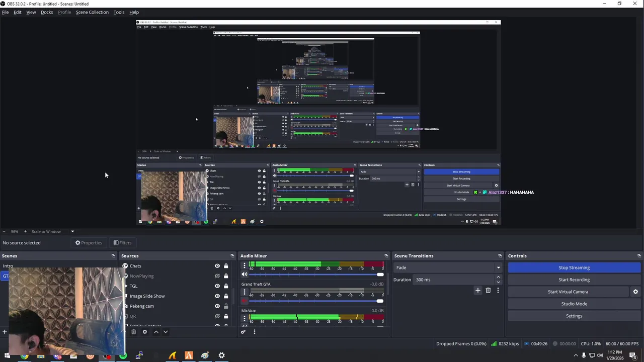Float the Scene Transitions dock
The image size is (644, 362).
(500, 256)
